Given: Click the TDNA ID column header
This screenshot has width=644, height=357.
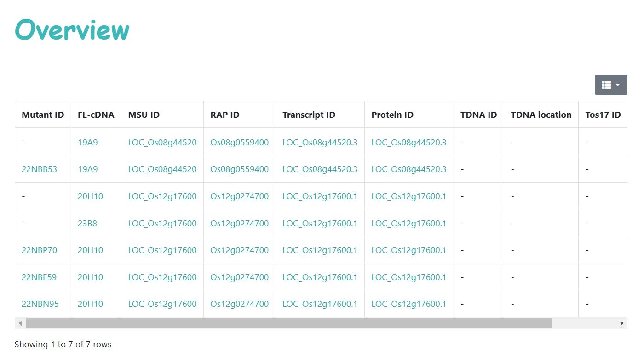Looking at the screenshot, I should coord(479,115).
